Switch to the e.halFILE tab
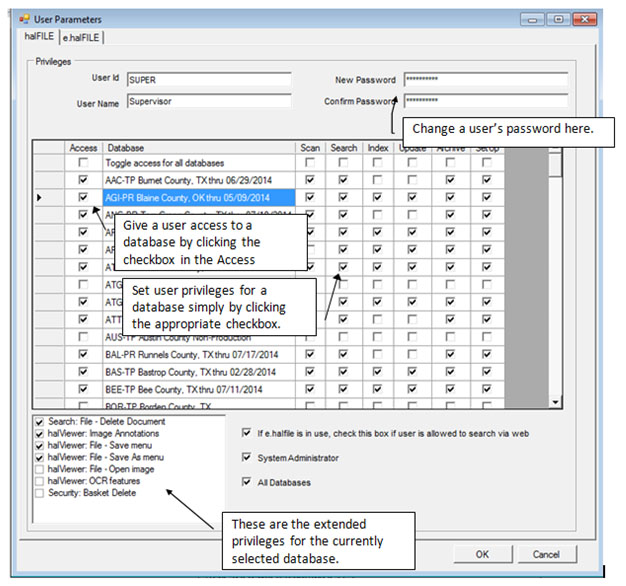This screenshot has width=626, height=586. (81, 37)
